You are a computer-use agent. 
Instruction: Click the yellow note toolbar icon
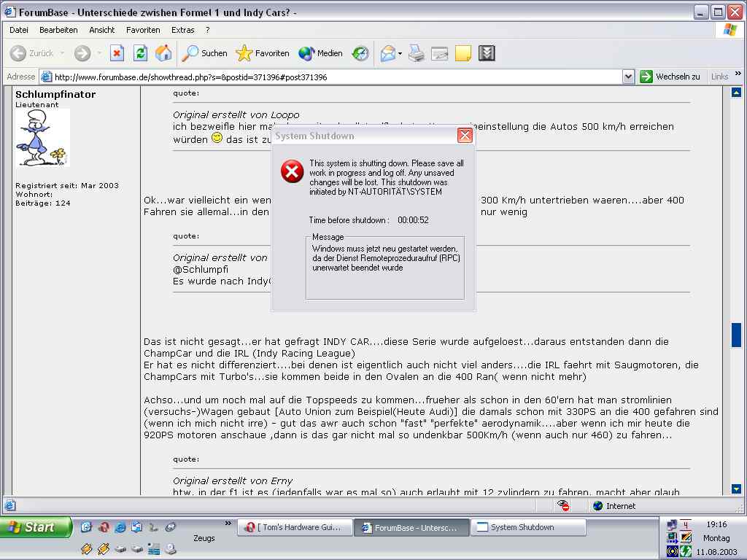[463, 53]
